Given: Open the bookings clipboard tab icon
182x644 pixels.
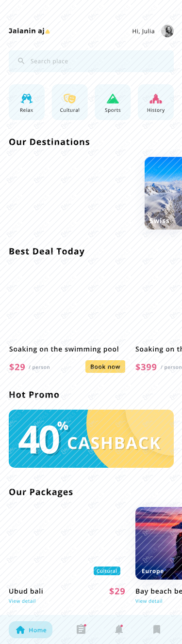Looking at the screenshot, I should (81, 629).
